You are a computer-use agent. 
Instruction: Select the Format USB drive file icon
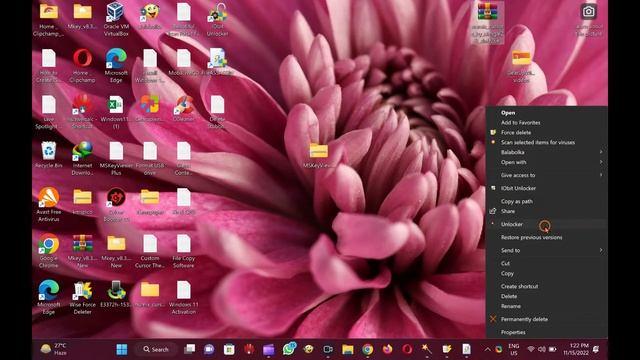point(150,158)
